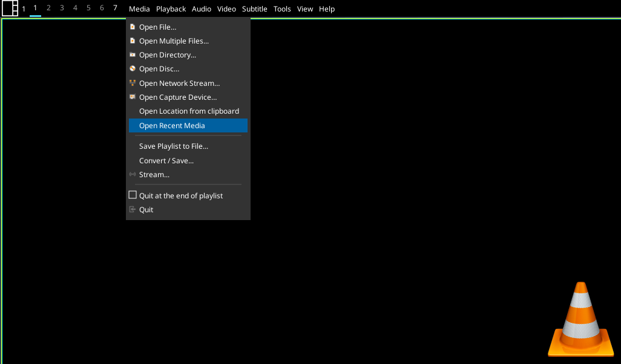Choose Convert / Save... entry
The width and height of the screenshot is (621, 364).
pyautogui.click(x=188, y=161)
